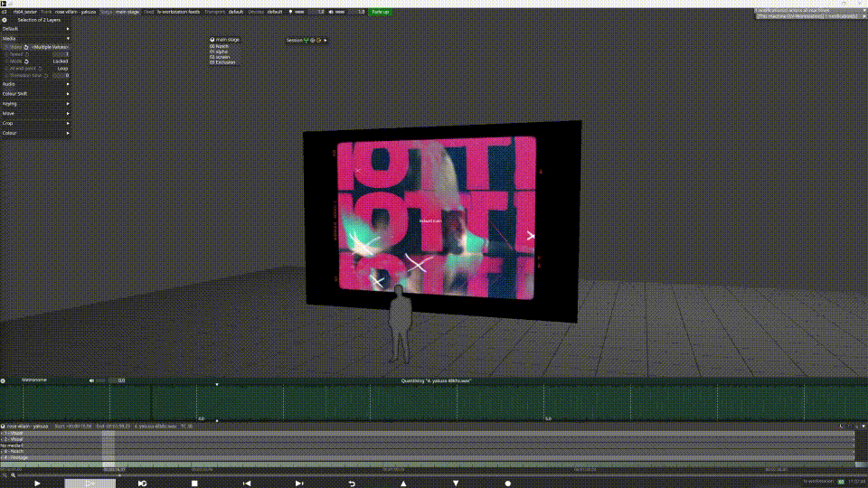Open the Devices default menu
Screen dimensions: 868x488
pos(265,12)
